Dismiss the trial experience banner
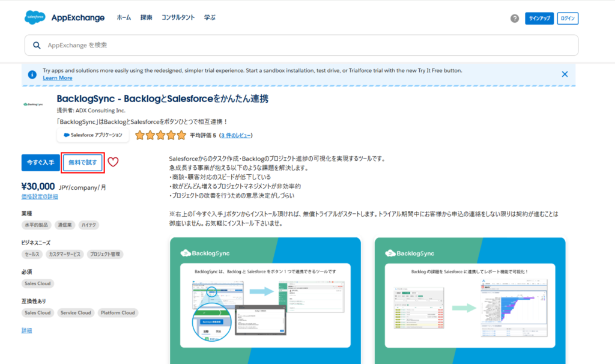 [565, 74]
